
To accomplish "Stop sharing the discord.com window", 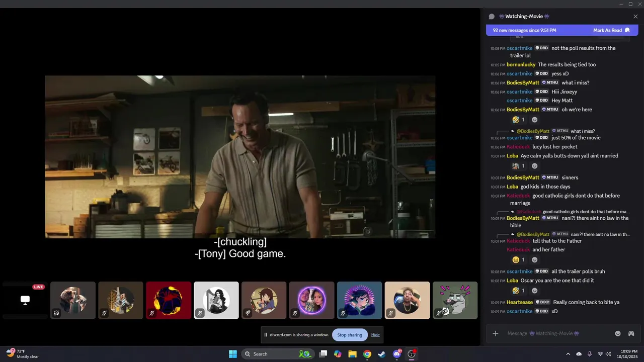I will (x=350, y=335).
